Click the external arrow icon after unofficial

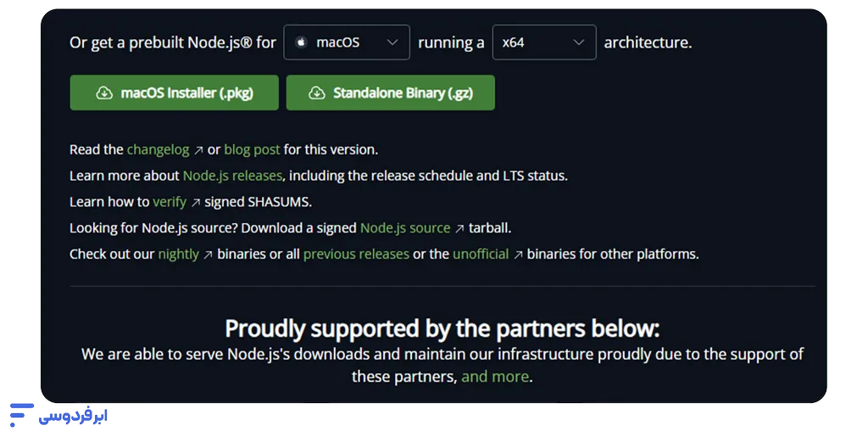pyautogui.click(x=518, y=255)
